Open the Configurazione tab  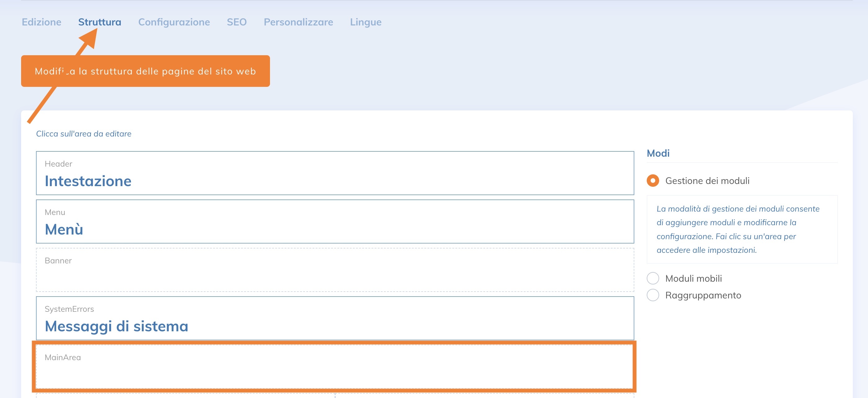click(x=174, y=22)
